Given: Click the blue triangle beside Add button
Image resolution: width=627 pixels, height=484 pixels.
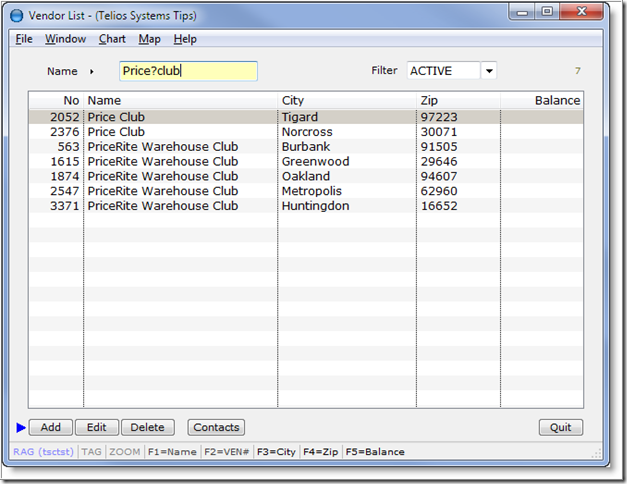Looking at the screenshot, I should point(21,428).
